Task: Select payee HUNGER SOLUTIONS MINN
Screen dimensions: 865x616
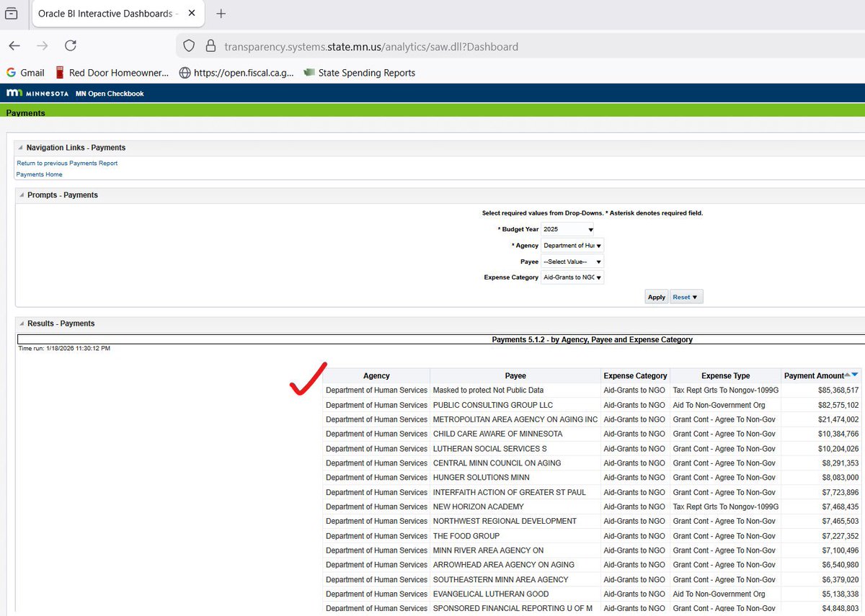Action: 481,478
